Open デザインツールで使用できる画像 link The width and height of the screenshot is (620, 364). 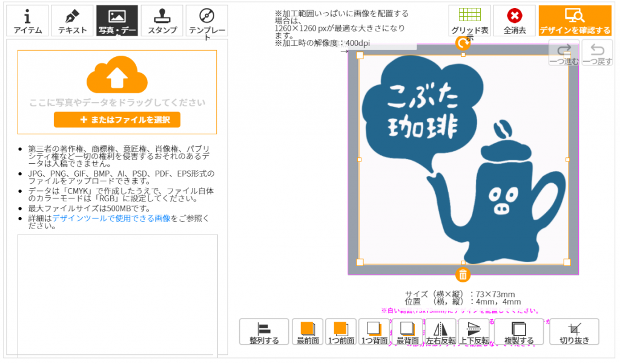coord(111,218)
